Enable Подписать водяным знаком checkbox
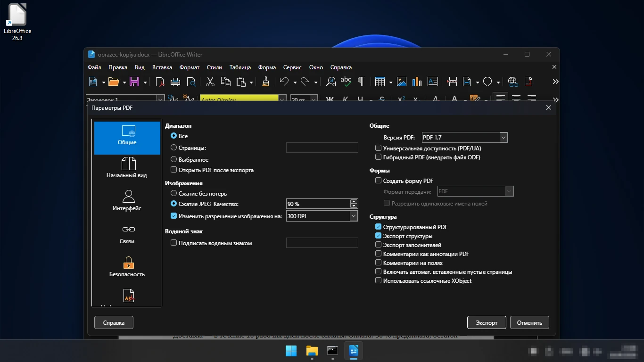 [x=173, y=243]
